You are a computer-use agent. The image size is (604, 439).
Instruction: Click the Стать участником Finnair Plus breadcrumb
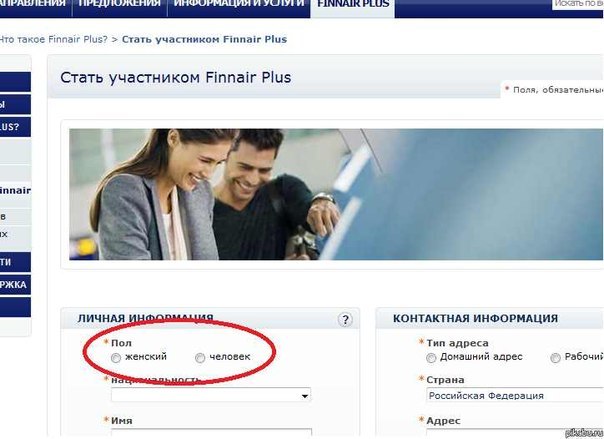click(x=204, y=39)
